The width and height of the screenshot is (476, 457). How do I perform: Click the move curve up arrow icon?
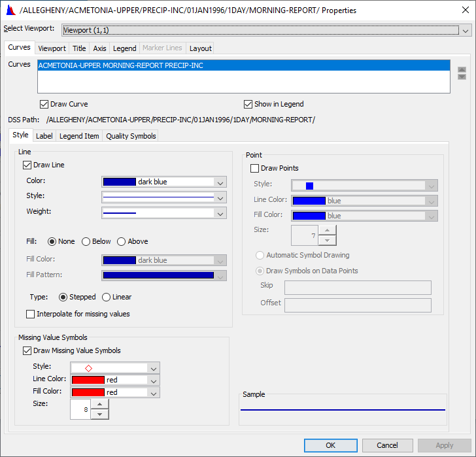tap(462, 69)
